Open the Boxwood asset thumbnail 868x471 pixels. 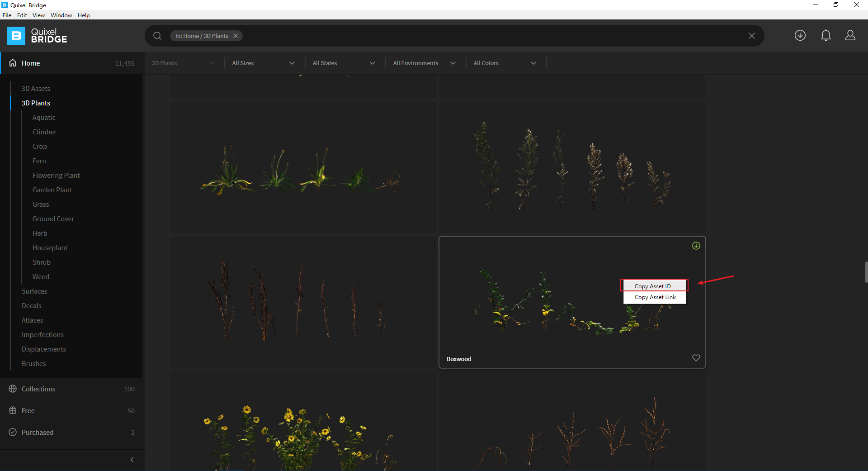(572, 302)
